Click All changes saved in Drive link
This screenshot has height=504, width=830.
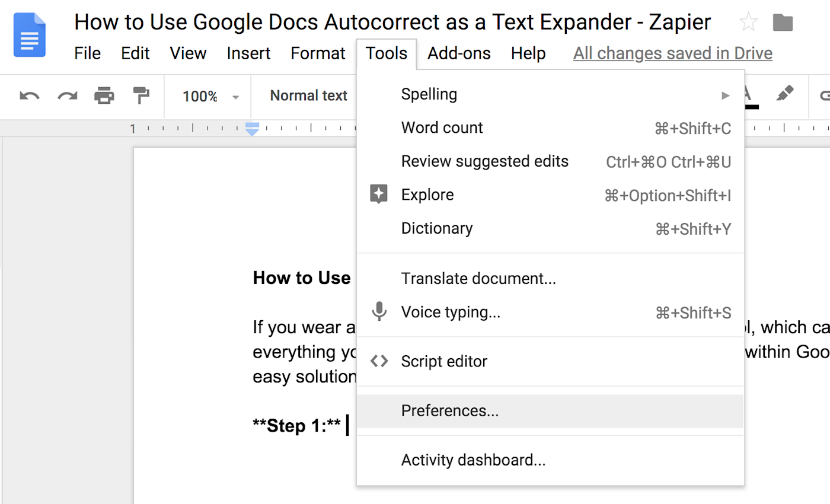(673, 53)
